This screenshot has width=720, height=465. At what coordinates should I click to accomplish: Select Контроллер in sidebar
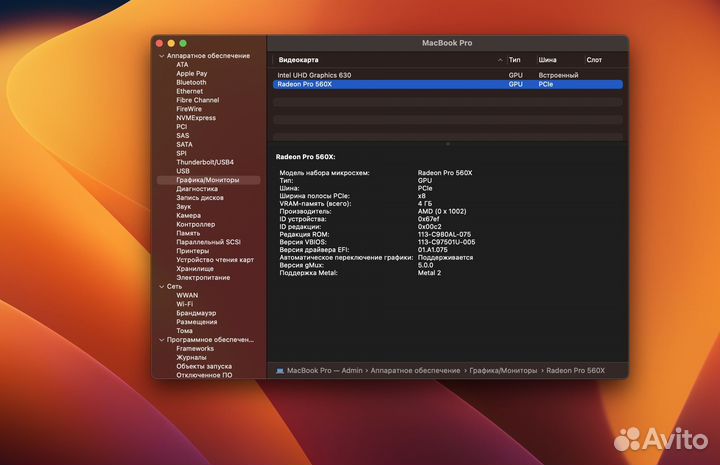tap(196, 224)
